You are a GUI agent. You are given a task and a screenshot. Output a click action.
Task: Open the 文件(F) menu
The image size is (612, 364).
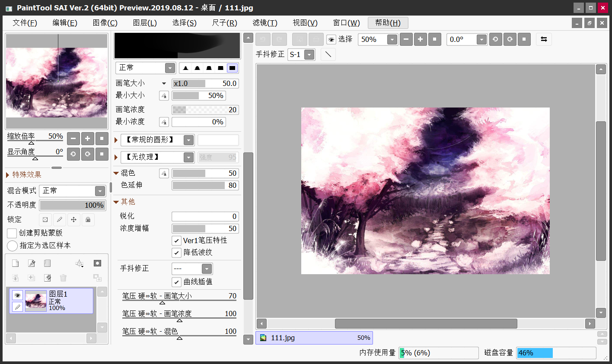[25, 23]
